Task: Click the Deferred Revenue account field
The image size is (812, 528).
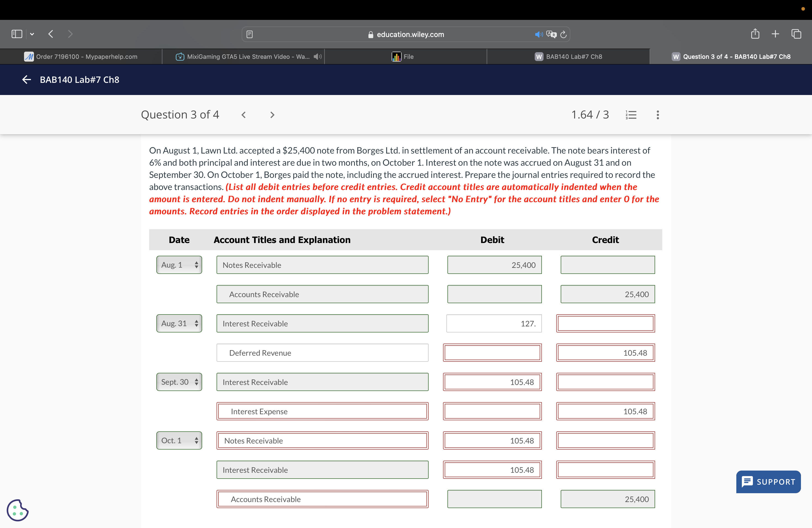Action: [x=322, y=353]
